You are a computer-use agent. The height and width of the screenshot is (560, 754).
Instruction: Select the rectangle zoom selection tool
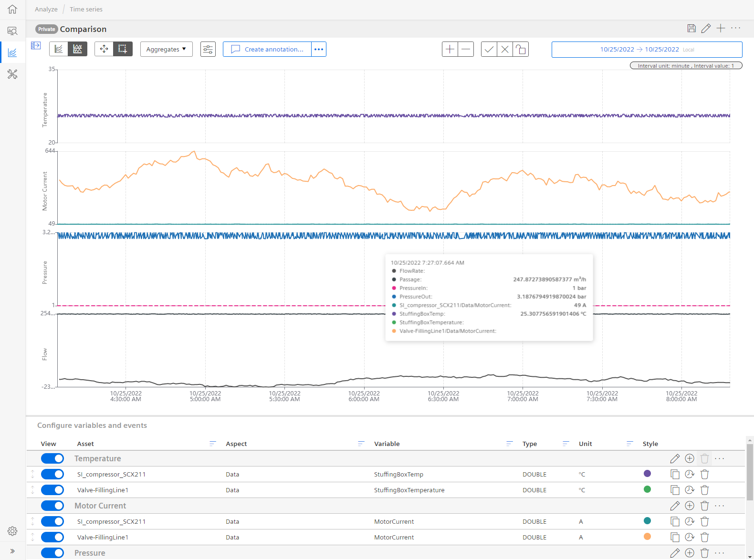[x=123, y=49]
